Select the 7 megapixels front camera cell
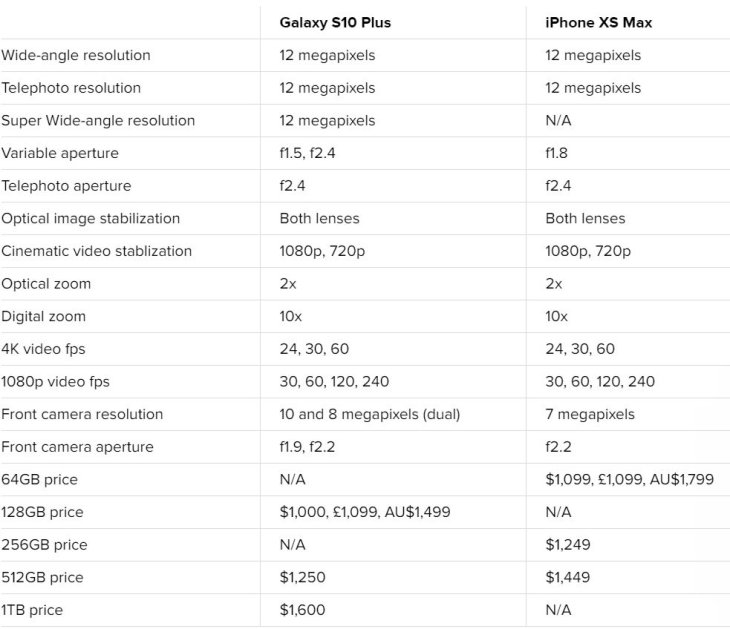The height and width of the screenshot is (629, 730). point(590,414)
